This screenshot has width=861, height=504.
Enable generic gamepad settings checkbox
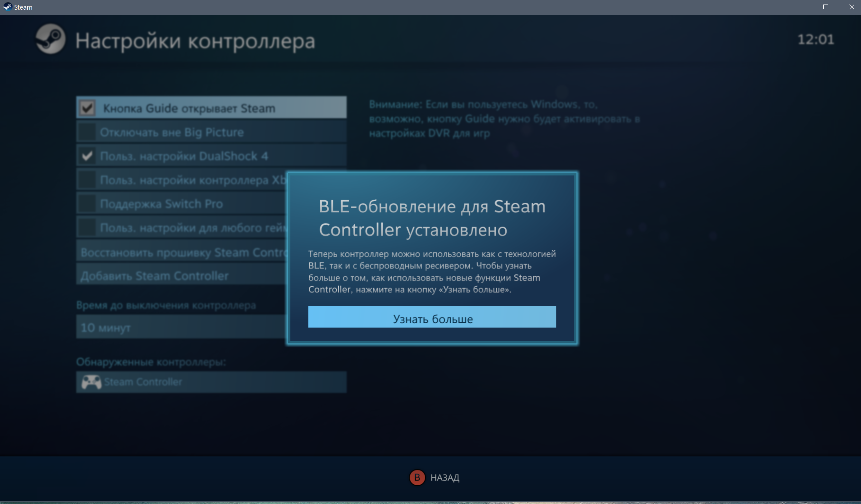(87, 227)
